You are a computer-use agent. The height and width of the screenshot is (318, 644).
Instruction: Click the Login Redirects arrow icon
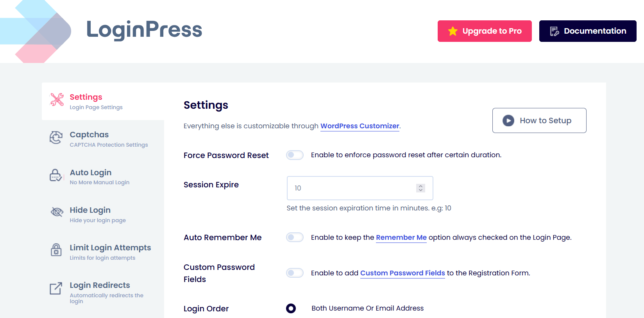pos(56,288)
